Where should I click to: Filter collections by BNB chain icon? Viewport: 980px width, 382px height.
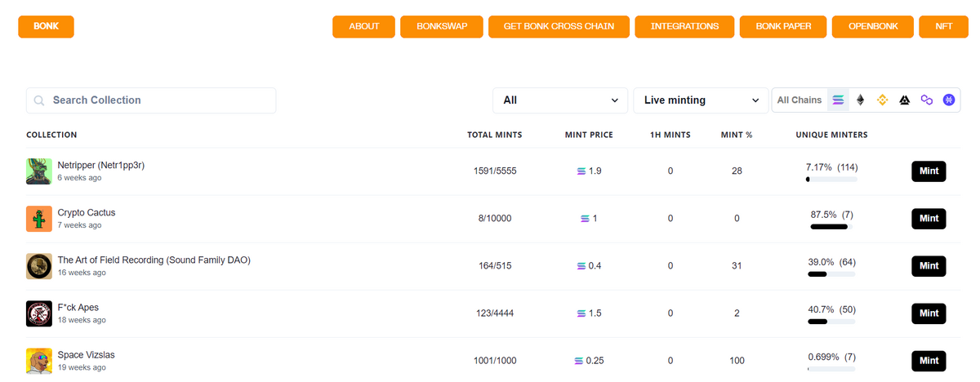tap(882, 100)
